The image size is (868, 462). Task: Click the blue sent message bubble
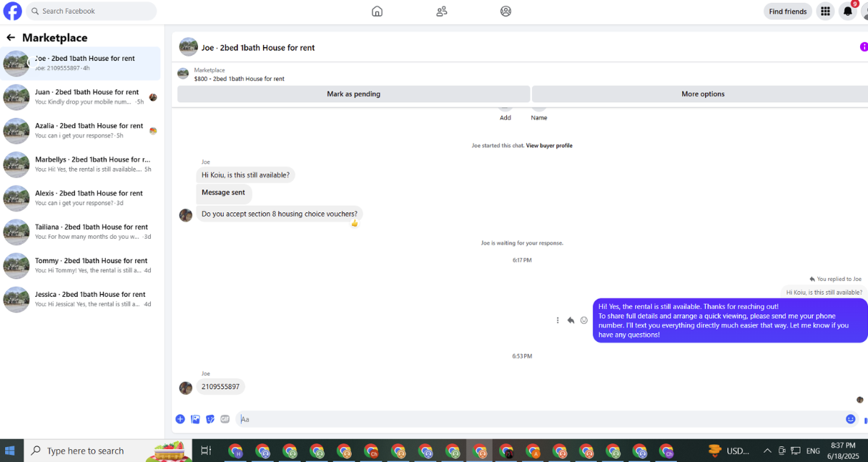(x=730, y=320)
